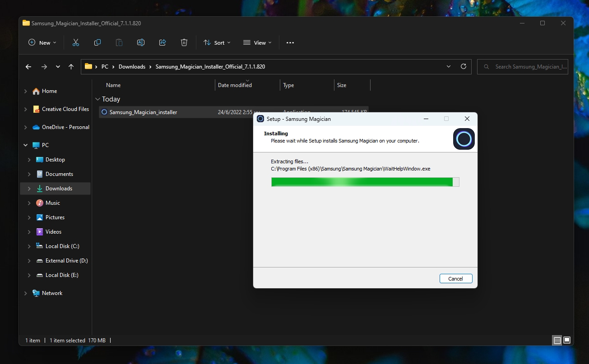Navigate to Downloads via the breadcrumb

tap(132, 66)
